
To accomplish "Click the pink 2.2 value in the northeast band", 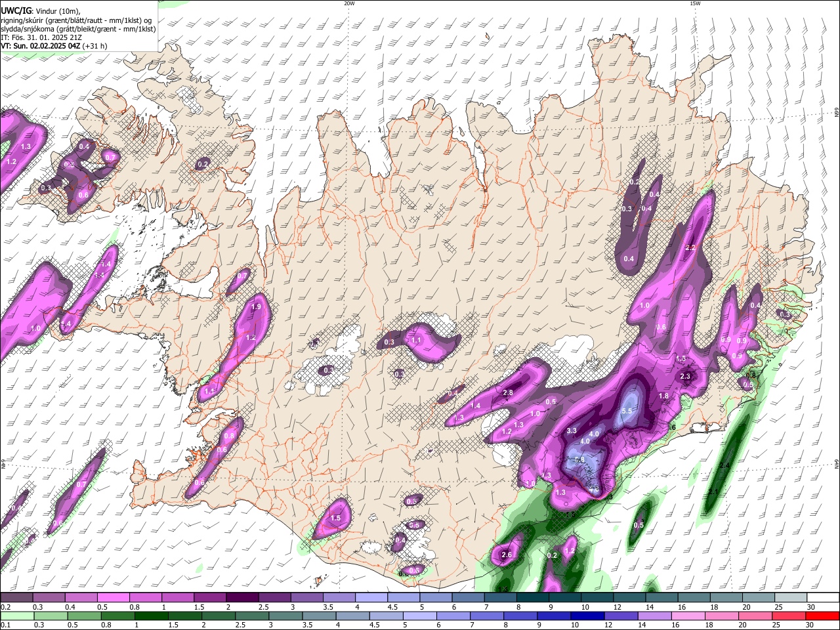I will tap(690, 247).
